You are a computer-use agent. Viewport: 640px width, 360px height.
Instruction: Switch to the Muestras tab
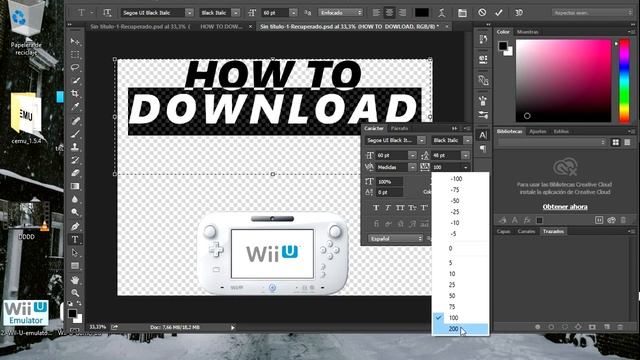click(x=527, y=32)
